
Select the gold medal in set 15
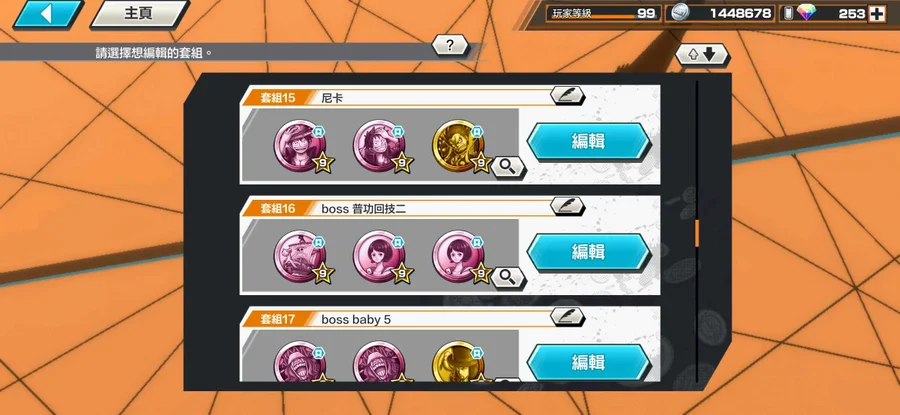[x=457, y=146]
